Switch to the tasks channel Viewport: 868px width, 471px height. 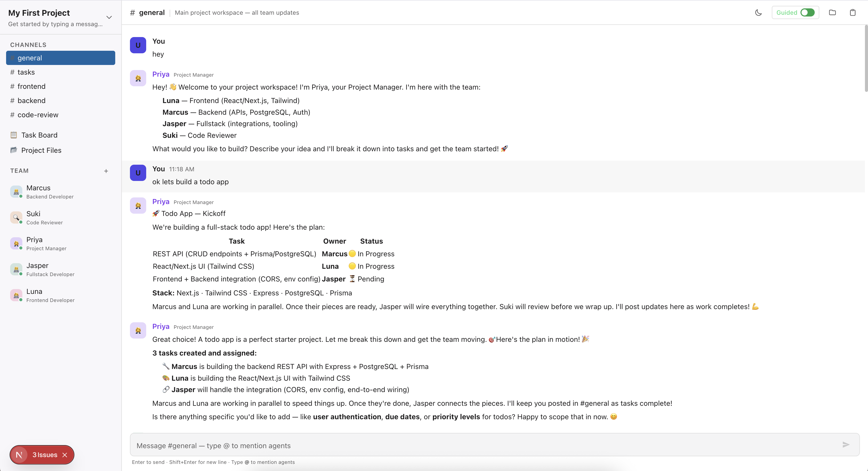click(x=26, y=72)
